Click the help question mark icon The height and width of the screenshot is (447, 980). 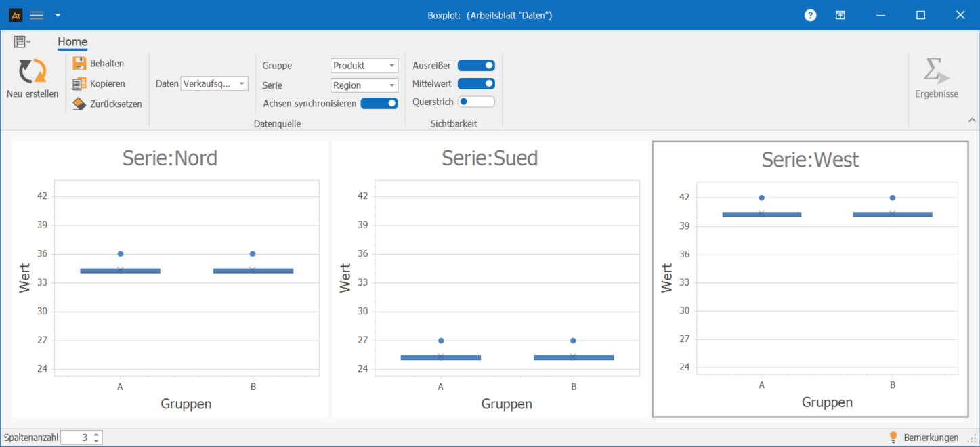tap(810, 16)
